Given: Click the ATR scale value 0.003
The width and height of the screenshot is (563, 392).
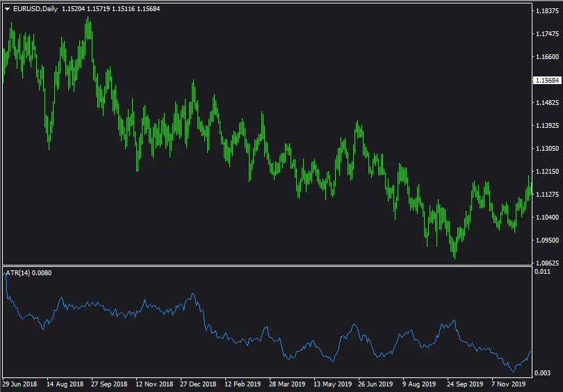Looking at the screenshot, I should pyautogui.click(x=542, y=373).
